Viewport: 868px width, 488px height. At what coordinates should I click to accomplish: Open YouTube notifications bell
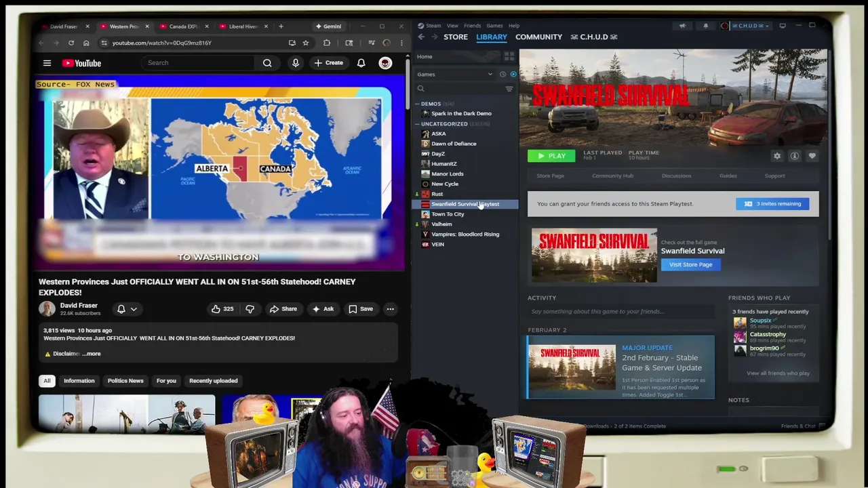pyautogui.click(x=361, y=63)
